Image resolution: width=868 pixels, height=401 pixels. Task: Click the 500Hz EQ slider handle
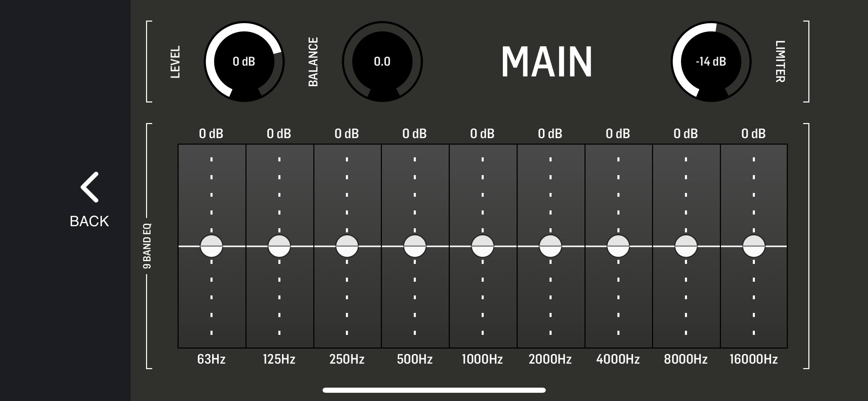click(x=415, y=246)
